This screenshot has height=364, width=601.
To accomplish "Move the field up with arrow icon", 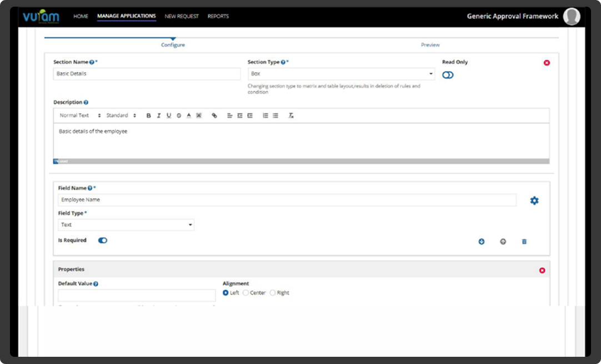I will pyautogui.click(x=503, y=241).
